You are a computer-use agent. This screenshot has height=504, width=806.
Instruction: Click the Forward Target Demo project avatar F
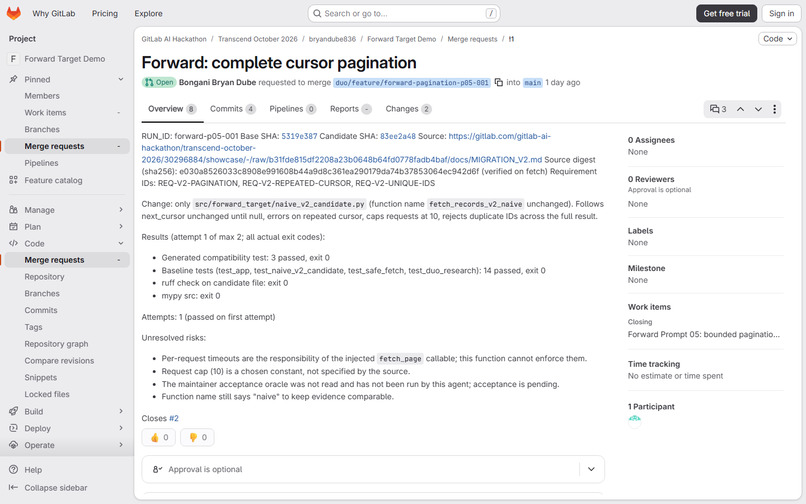[13, 59]
